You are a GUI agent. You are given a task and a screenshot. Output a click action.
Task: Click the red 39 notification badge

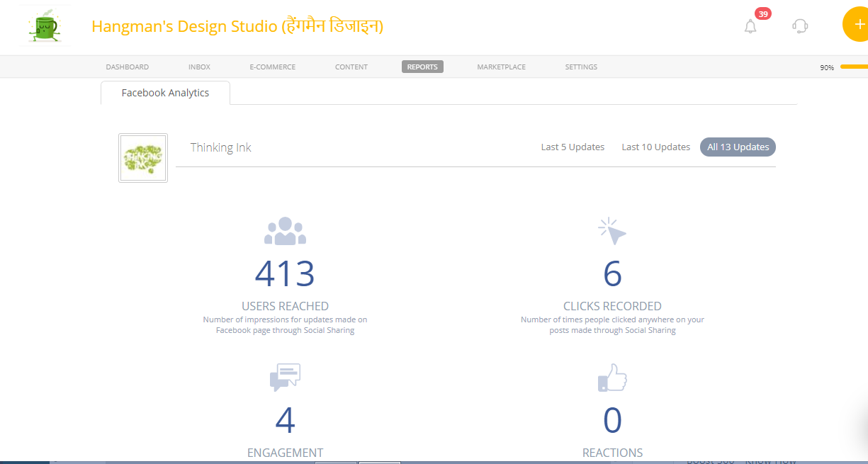(x=763, y=13)
